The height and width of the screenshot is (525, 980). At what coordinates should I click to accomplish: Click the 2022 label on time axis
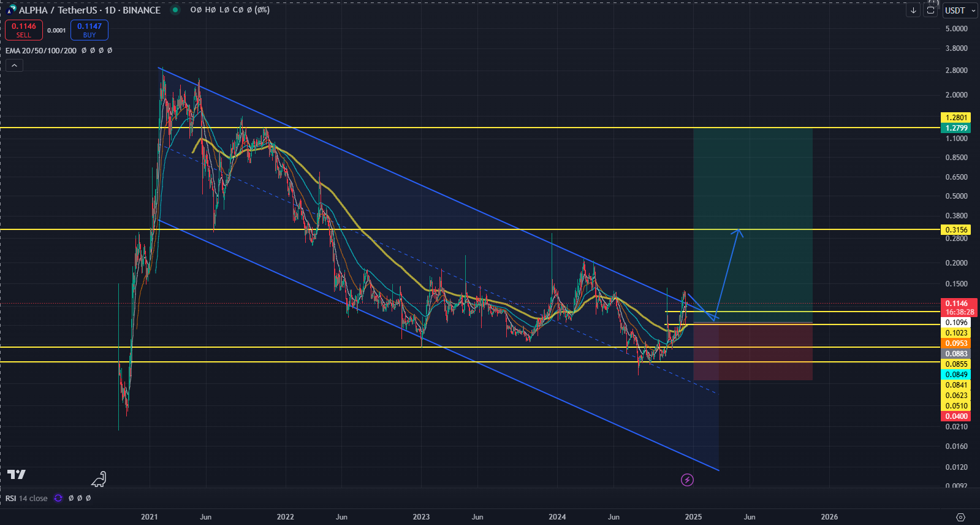[x=286, y=517]
